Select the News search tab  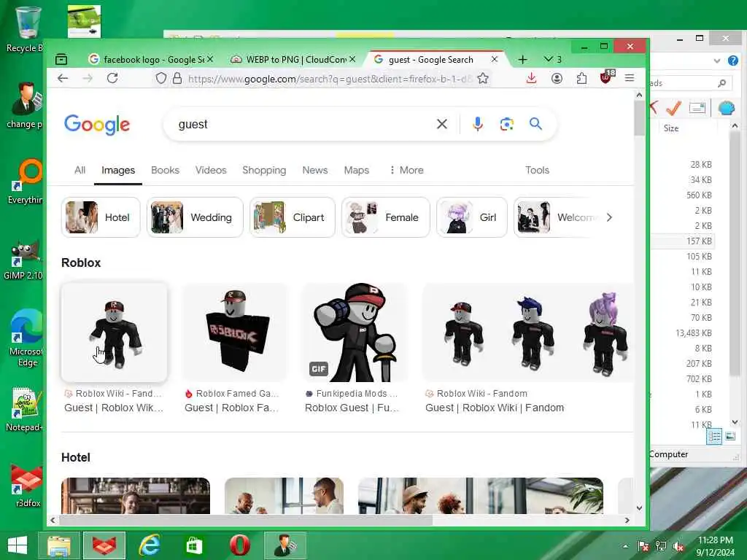click(315, 170)
